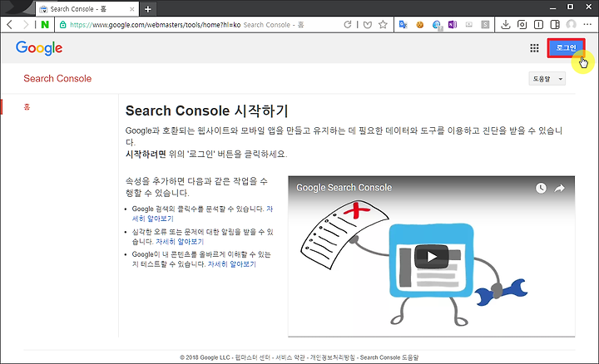
Task: Open 개인정보처리방침 footer link
Action: click(332, 357)
